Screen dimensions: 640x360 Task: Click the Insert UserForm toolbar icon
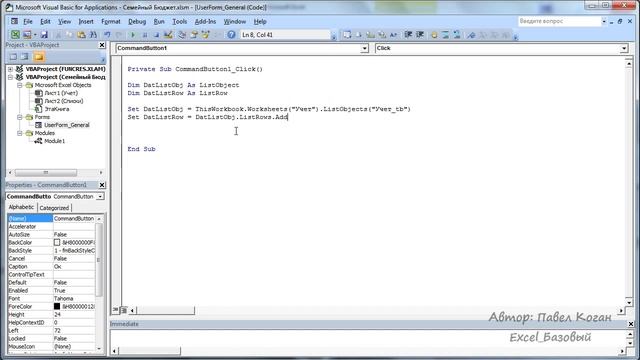point(27,35)
